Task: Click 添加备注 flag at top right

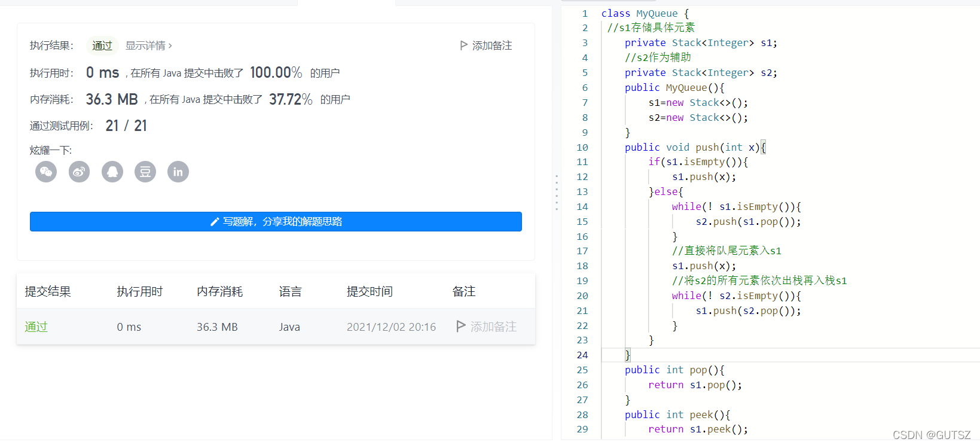Action: pyautogui.click(x=486, y=45)
